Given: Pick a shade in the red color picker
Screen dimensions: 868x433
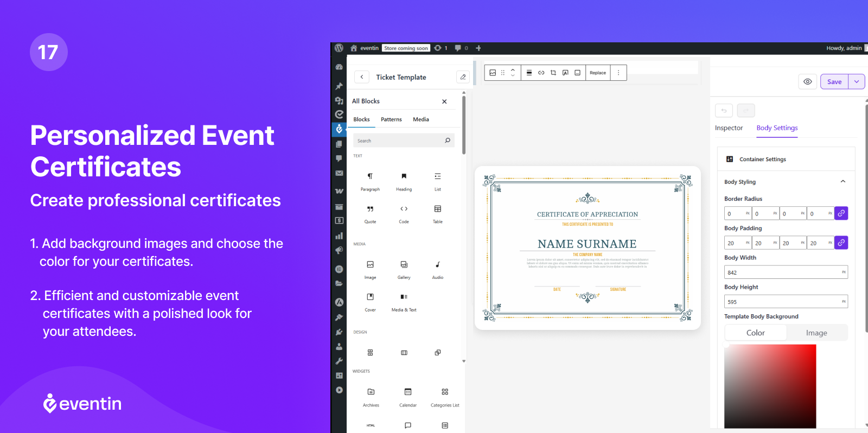Looking at the screenshot, I should pos(770,386).
